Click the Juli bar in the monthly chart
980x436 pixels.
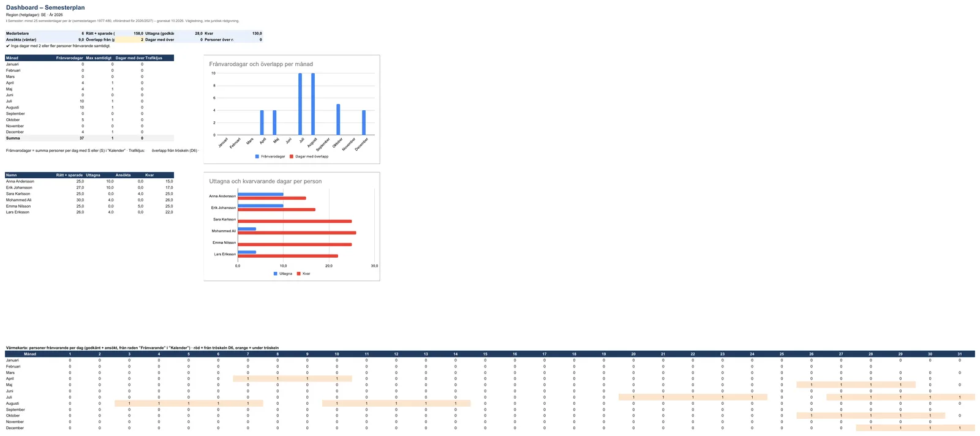point(300,104)
